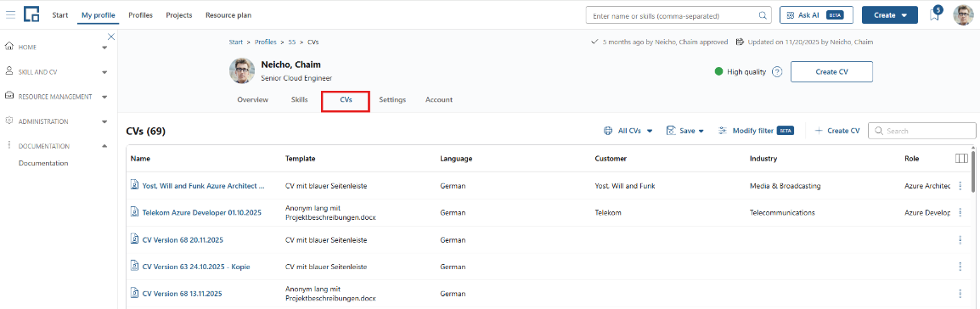Click Media & Broadcasting industry cell
The image size is (980, 309).
[x=785, y=186]
